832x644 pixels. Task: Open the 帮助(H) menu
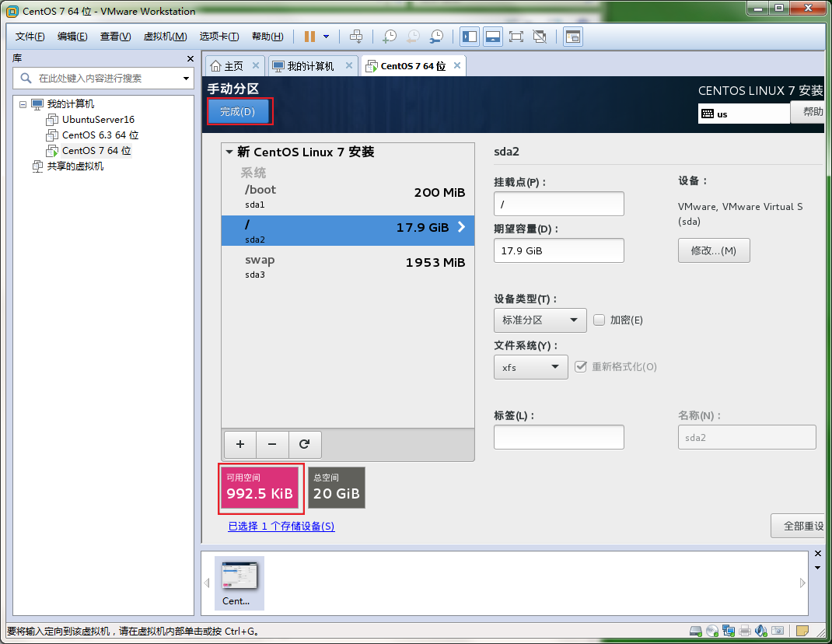pyautogui.click(x=267, y=37)
